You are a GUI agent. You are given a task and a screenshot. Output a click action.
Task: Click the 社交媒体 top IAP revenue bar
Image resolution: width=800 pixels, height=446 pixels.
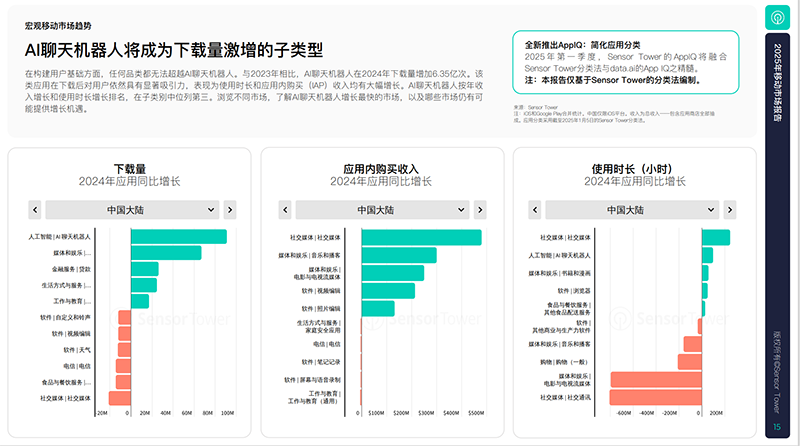(x=421, y=237)
